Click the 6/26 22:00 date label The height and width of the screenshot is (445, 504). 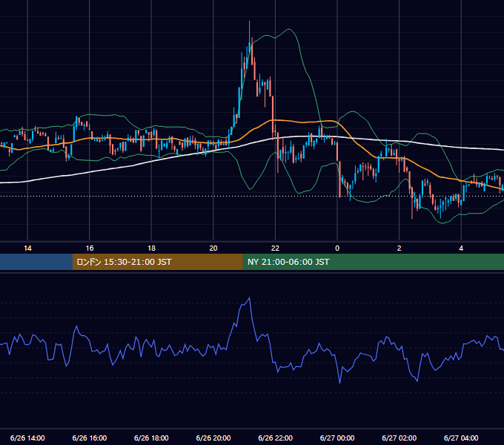275,438
